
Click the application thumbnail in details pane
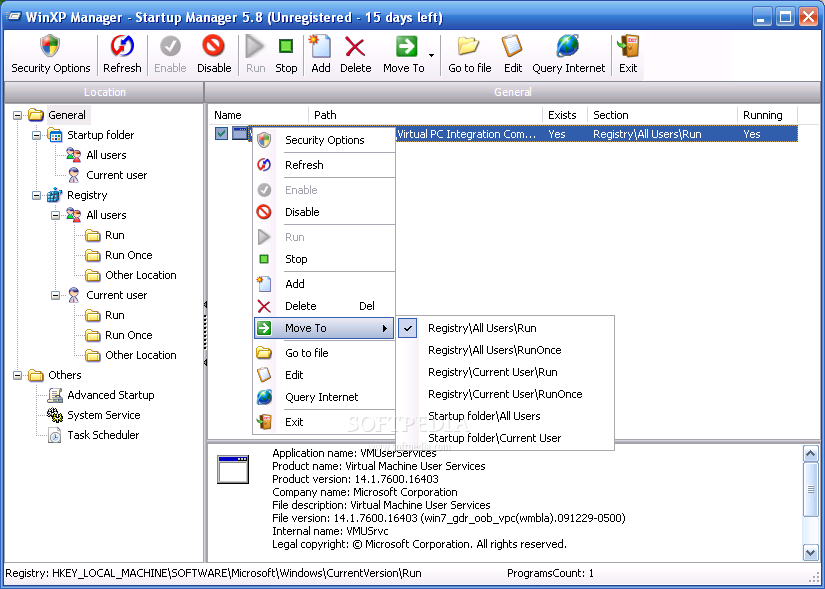233,470
